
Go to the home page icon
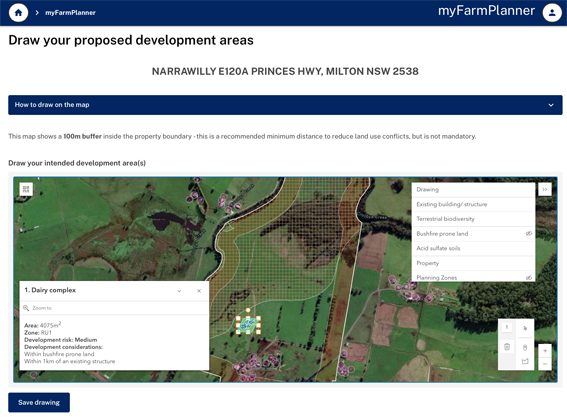(x=18, y=13)
